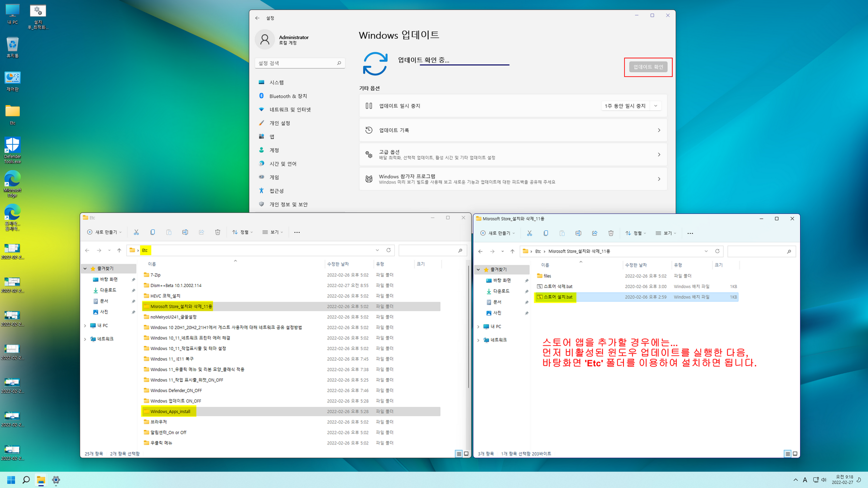
Task: Click the Windows Start button on taskbar
Action: (x=11, y=480)
